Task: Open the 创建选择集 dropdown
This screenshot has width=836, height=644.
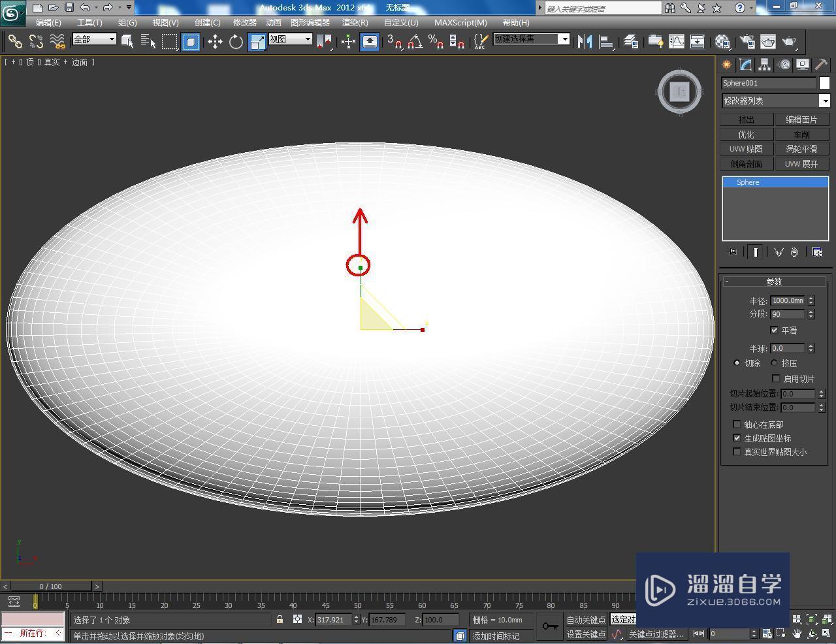Action: click(566, 39)
